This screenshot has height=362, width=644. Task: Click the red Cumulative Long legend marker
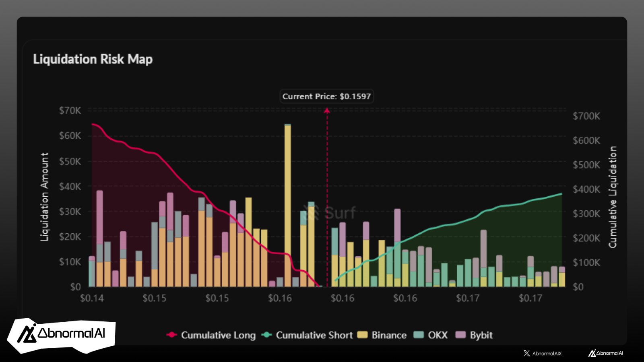(172, 335)
